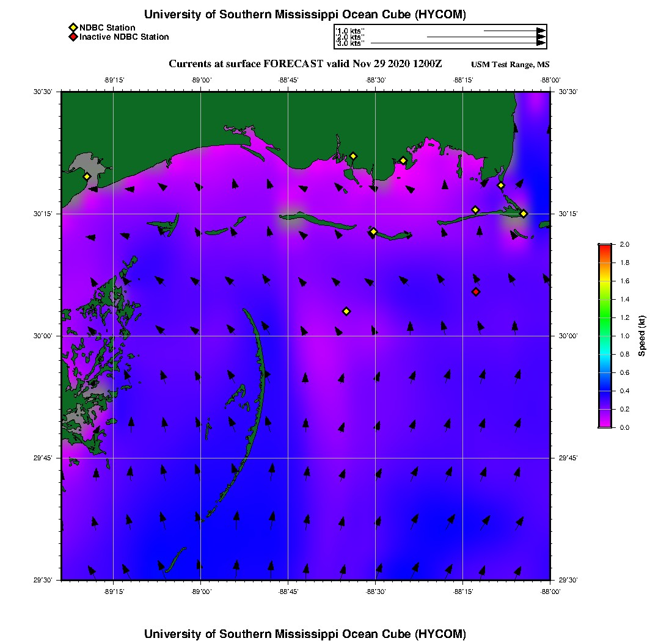The height and width of the screenshot is (641, 672).
Task: Click the inactive red NDBC station marker
Action: click(x=476, y=292)
